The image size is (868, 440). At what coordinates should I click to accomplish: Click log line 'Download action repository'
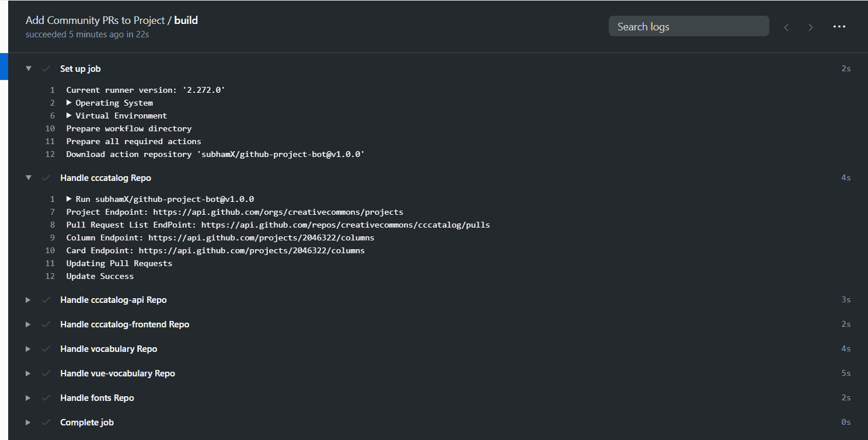[215, 154]
